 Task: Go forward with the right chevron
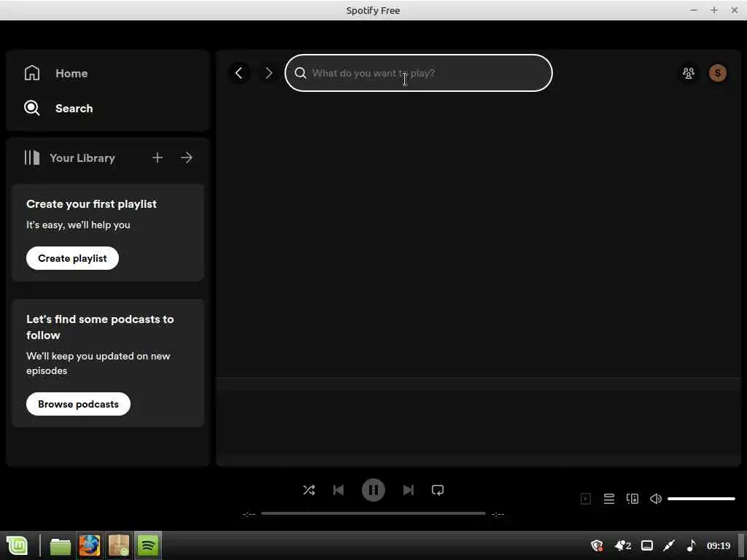268,73
